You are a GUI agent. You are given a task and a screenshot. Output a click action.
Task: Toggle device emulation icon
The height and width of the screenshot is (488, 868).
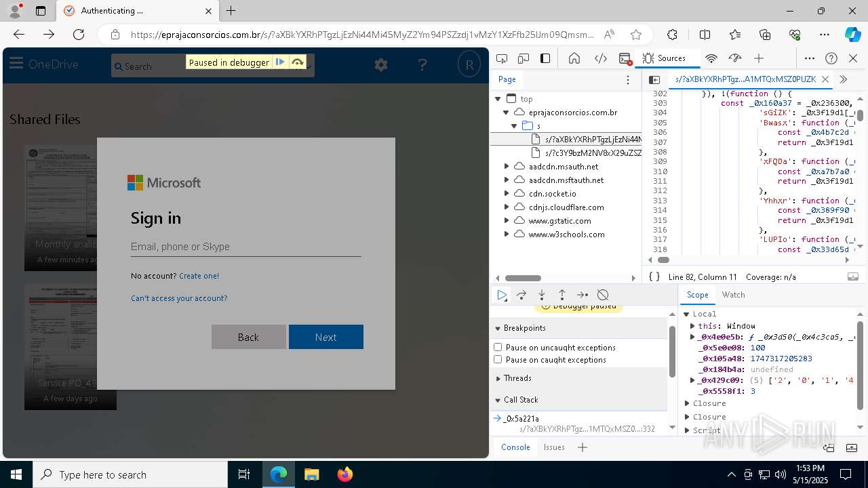point(524,58)
